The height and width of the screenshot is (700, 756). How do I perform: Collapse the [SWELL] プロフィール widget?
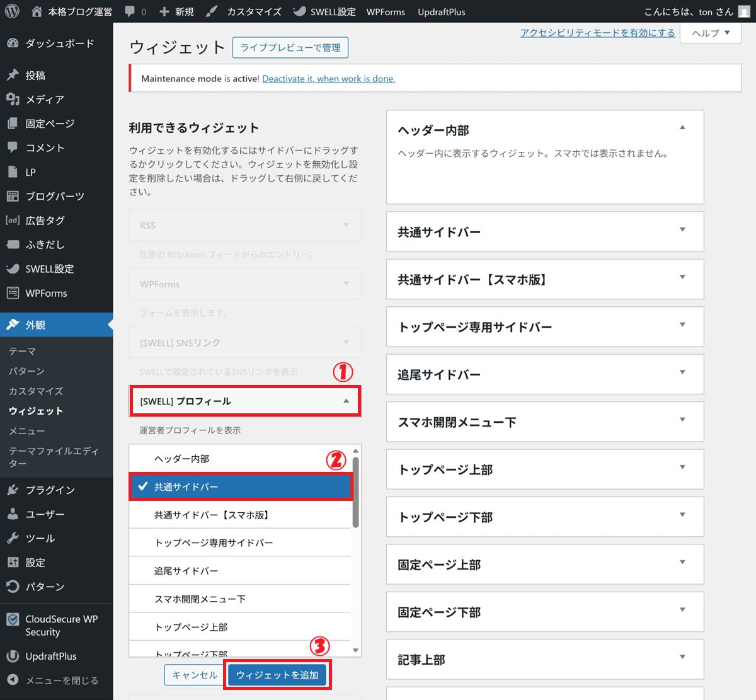coord(346,401)
